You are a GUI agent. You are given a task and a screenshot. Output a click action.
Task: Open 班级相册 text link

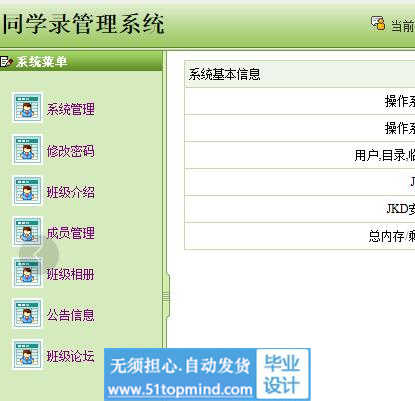(x=71, y=274)
